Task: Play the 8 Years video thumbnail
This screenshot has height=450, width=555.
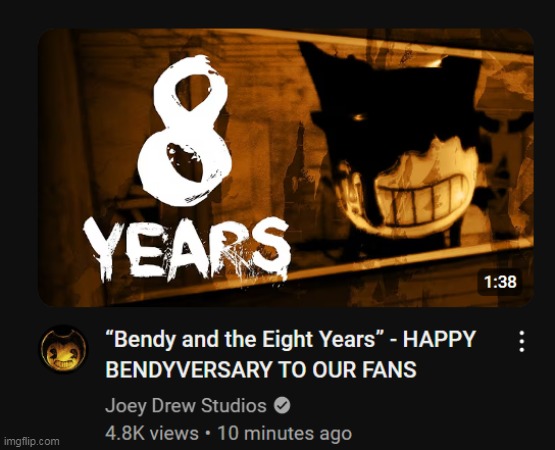Action: 286,167
